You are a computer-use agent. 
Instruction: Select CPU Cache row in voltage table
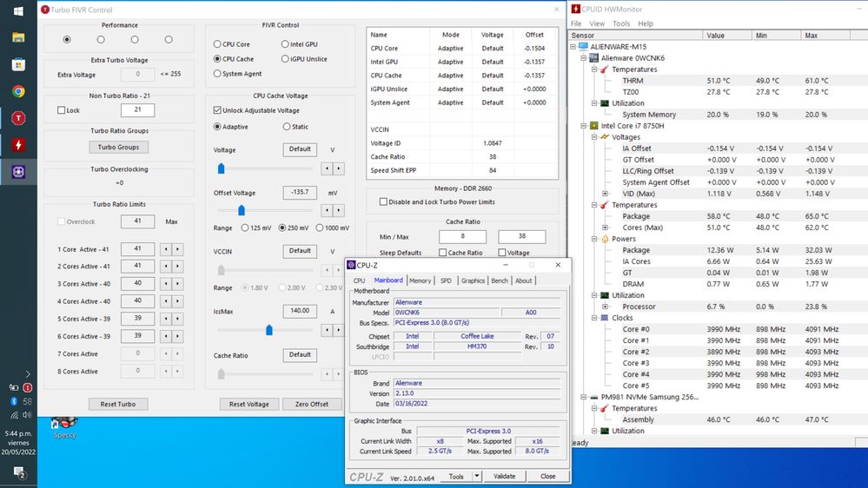point(461,76)
